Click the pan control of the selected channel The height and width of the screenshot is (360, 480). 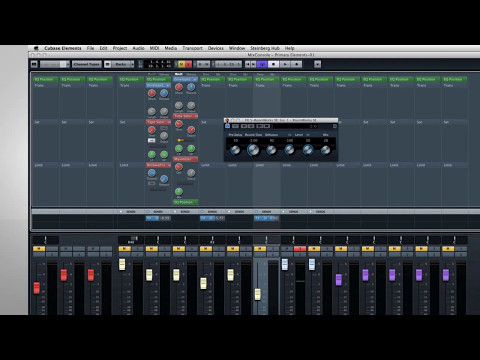(266, 240)
